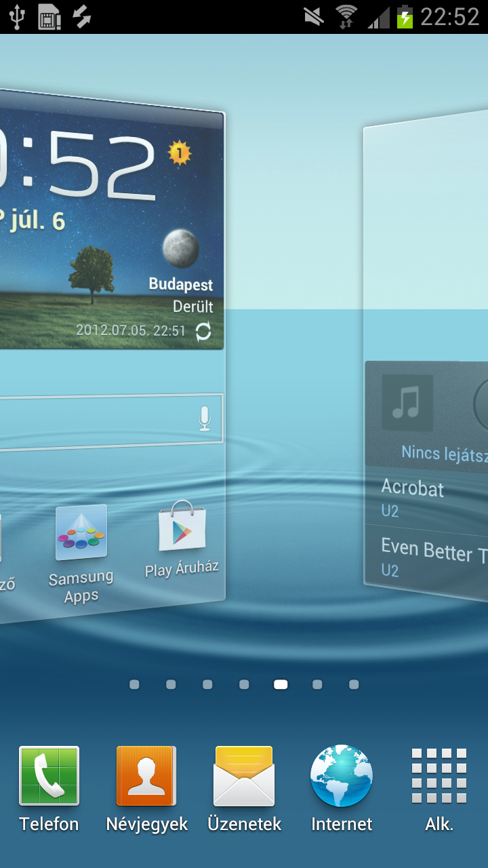Tap the battery charging status icon
This screenshot has width=488, height=868.
405,16
